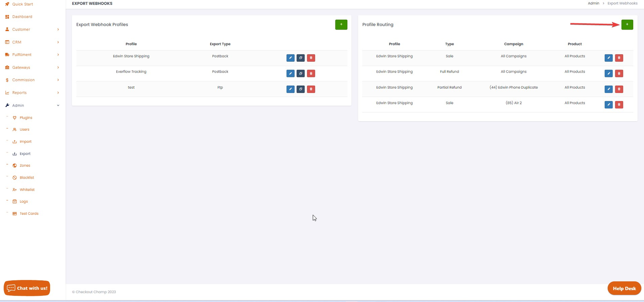Edit the Edwin Store Shipping webhook profile
This screenshot has width=644, height=302.
tap(290, 58)
